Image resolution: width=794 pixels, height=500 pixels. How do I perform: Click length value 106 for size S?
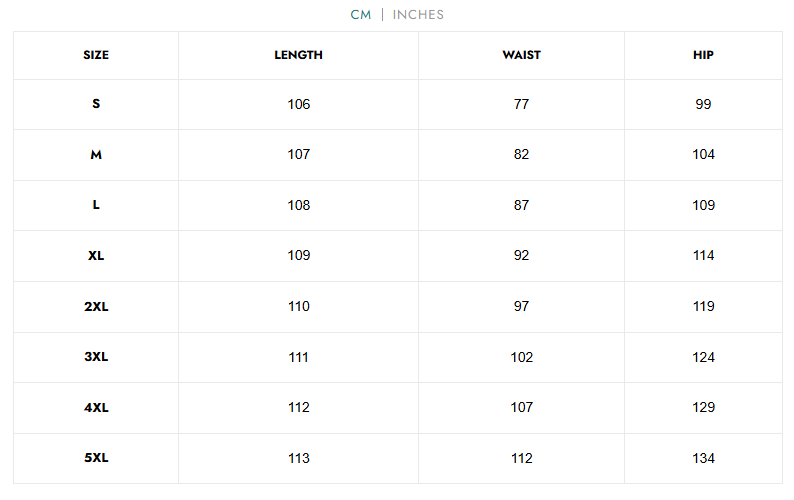coord(298,104)
